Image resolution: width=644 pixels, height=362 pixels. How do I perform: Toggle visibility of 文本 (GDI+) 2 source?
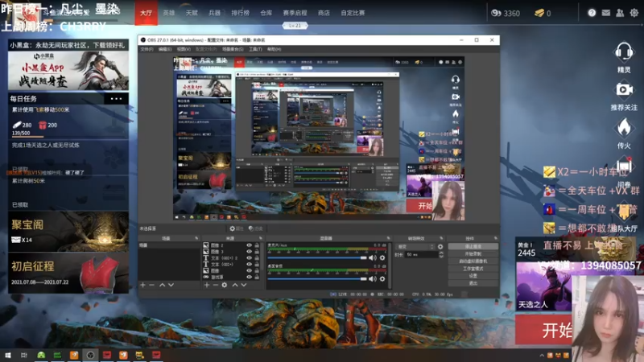tap(249, 257)
